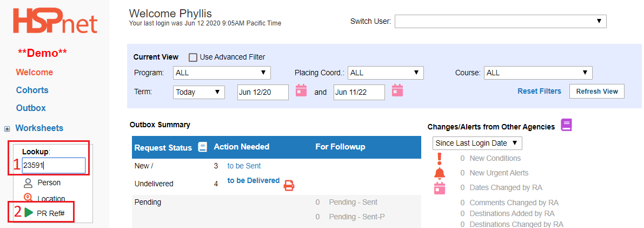The height and width of the screenshot is (228, 644).
Task: Open the Since Last Login Date dropdown
Action: pos(477,143)
